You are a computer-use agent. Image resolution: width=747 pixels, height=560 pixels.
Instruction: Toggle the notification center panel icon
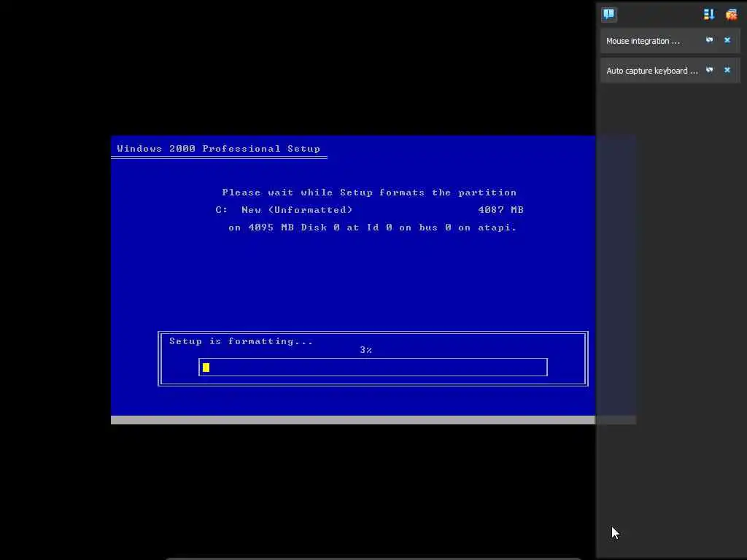pos(608,15)
